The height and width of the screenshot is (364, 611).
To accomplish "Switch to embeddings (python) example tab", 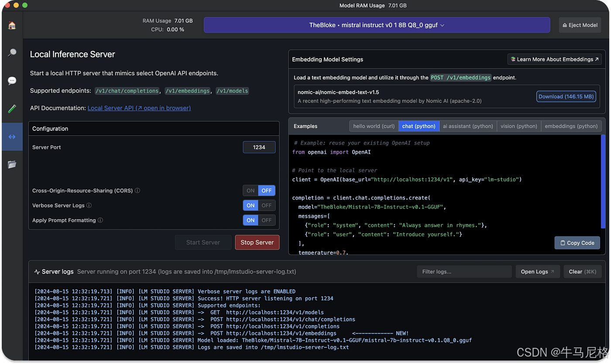I will pos(571,126).
